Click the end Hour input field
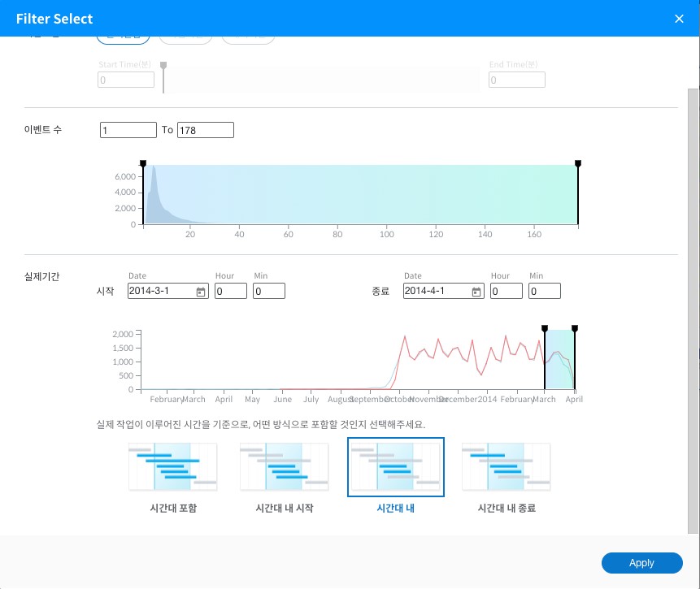Viewport: 700px width, 589px height. click(506, 292)
